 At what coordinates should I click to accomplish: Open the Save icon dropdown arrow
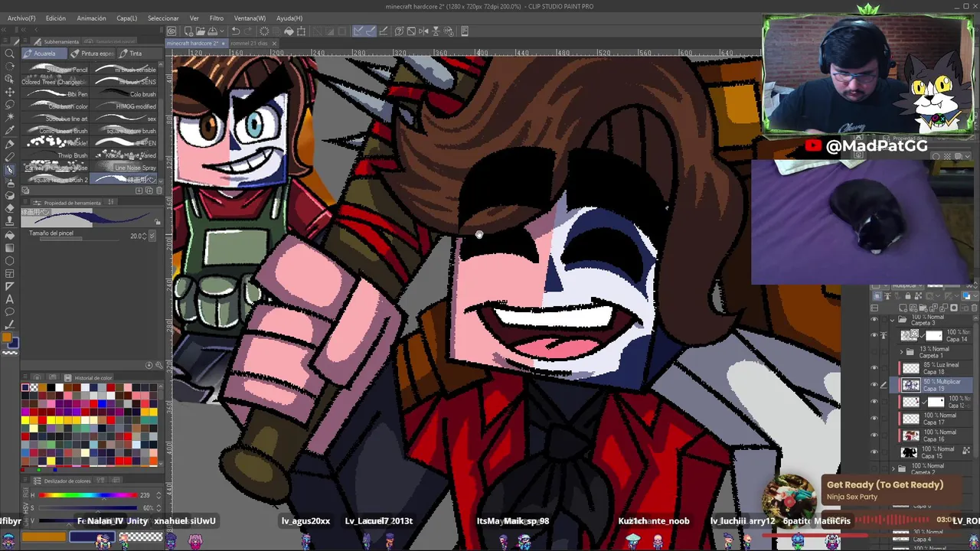222,31
